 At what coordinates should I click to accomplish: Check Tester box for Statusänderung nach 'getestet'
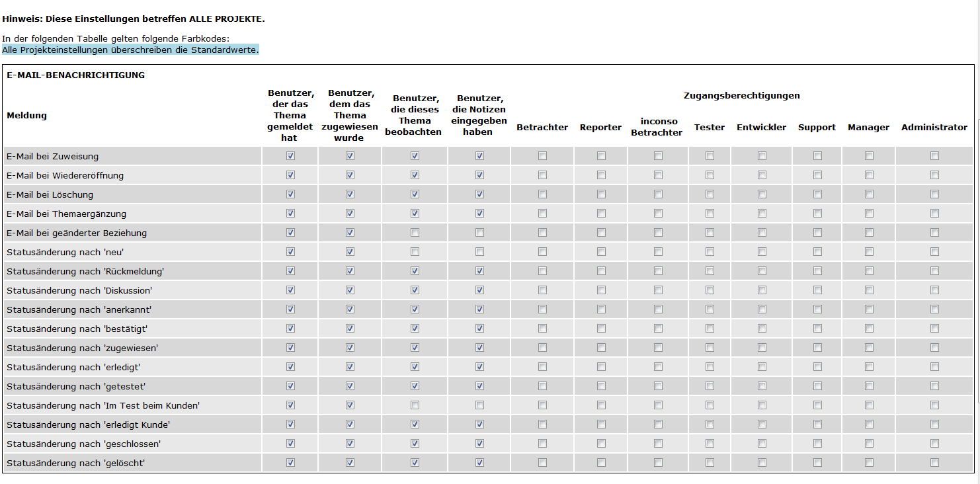click(x=710, y=386)
